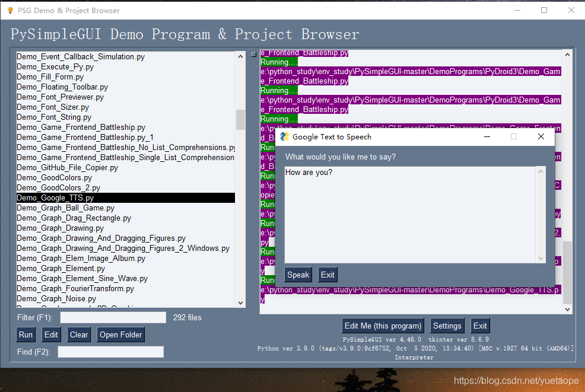The image size is (585, 392).
Task: Click the Open Folder button
Action: [x=120, y=334]
